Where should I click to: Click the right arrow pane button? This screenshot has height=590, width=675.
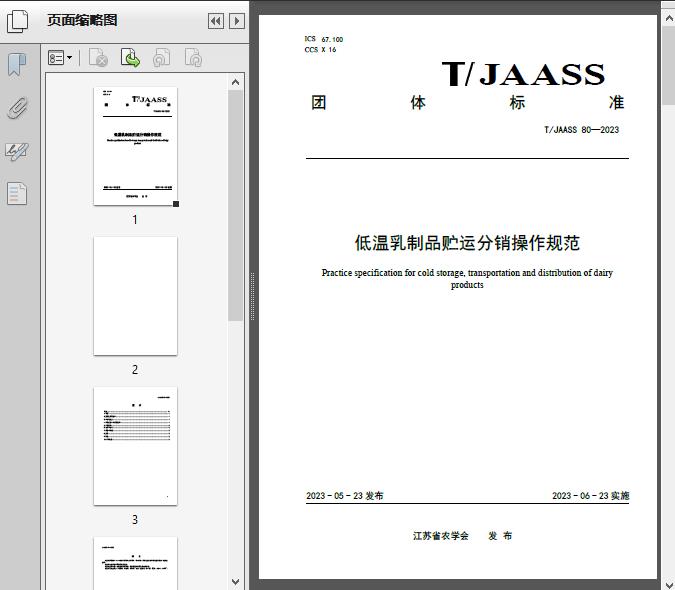click(237, 21)
